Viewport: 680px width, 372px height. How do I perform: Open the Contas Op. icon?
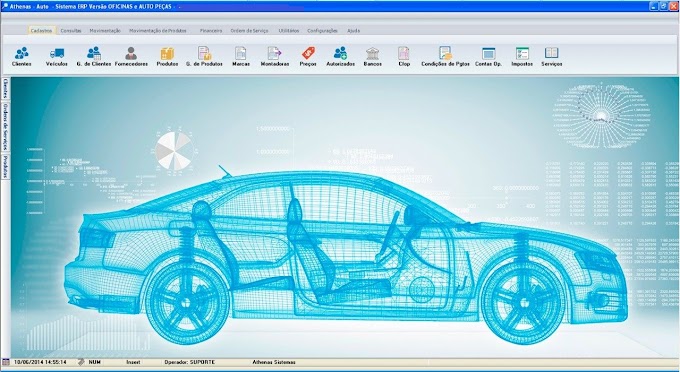[488, 56]
